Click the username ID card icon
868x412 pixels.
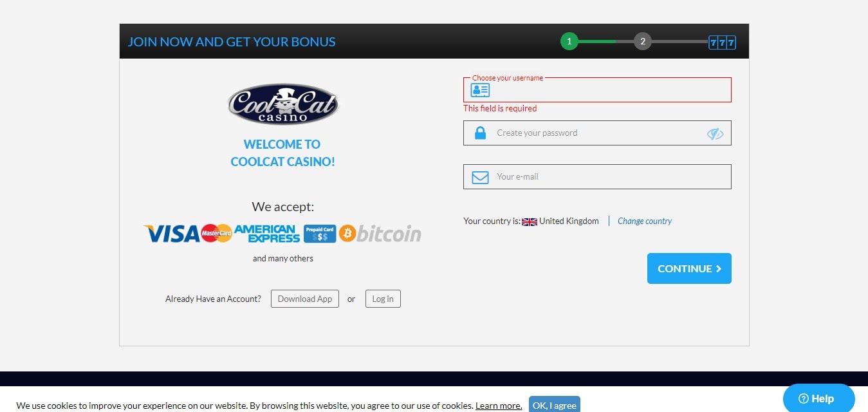[481, 90]
